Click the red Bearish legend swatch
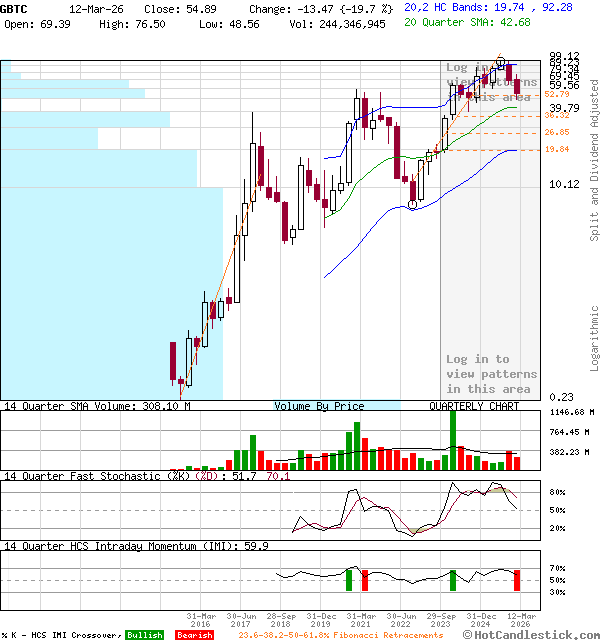600x640 pixels. click(x=194, y=635)
